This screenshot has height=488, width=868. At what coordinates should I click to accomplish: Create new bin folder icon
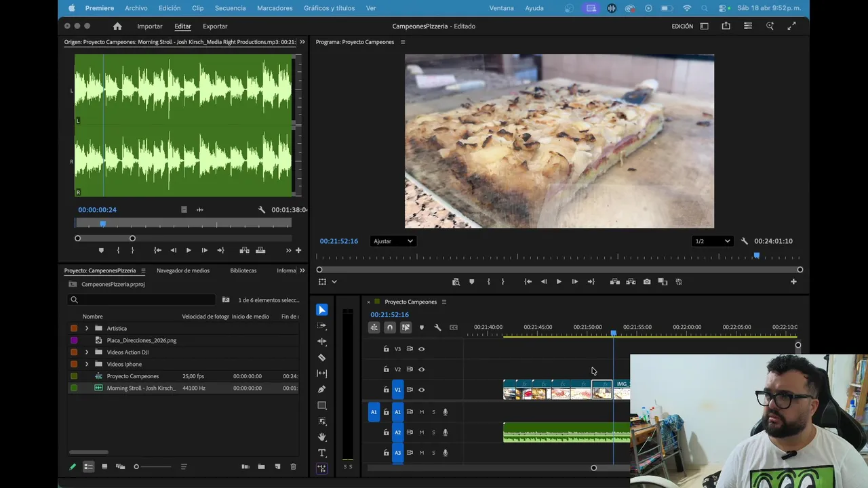click(261, 467)
